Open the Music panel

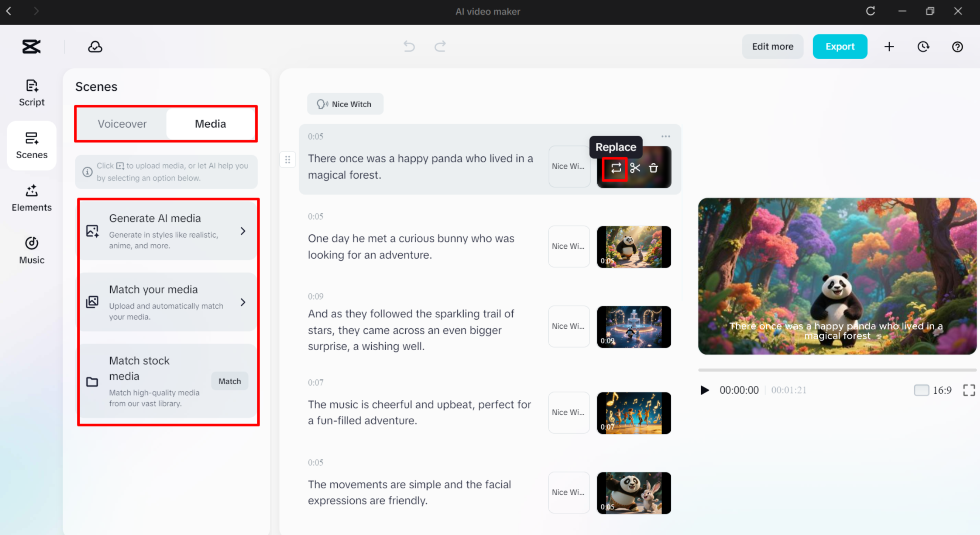32,250
